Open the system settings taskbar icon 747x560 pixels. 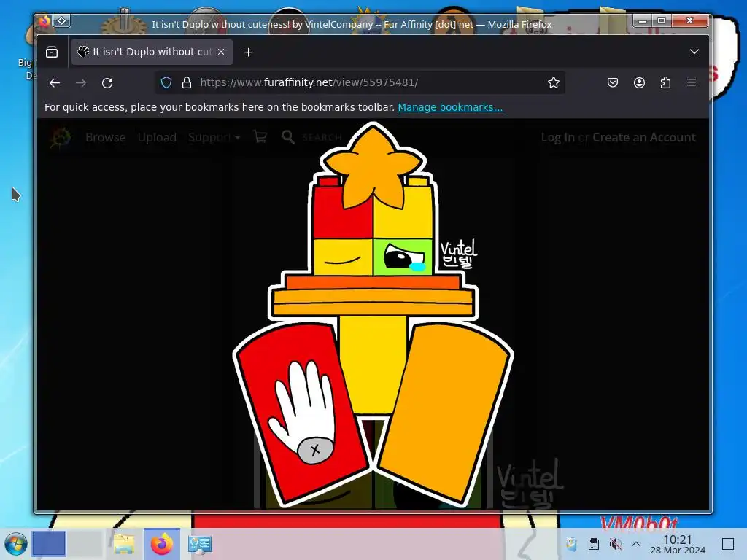point(200,544)
